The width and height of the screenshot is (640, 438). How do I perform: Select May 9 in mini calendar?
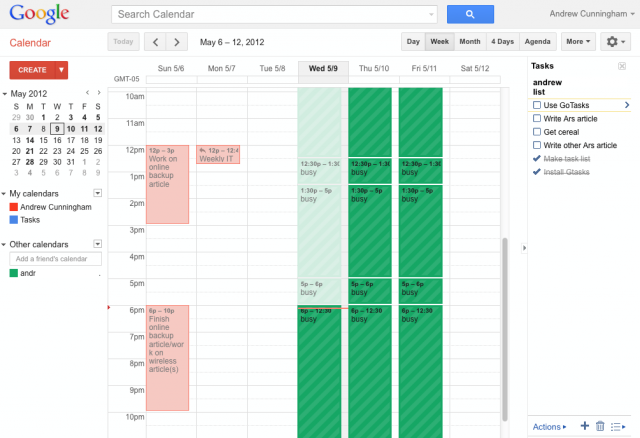coord(57,129)
